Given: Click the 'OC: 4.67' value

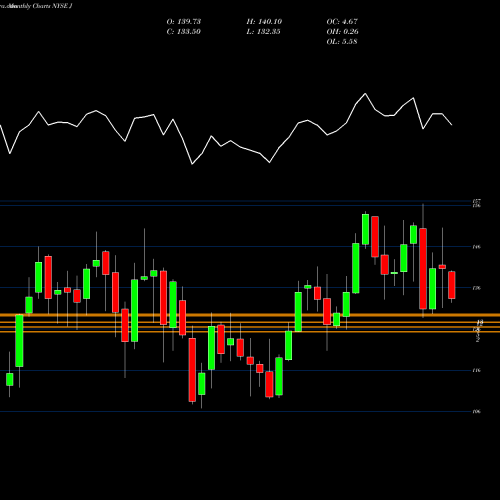Looking at the screenshot, I should (x=342, y=22).
